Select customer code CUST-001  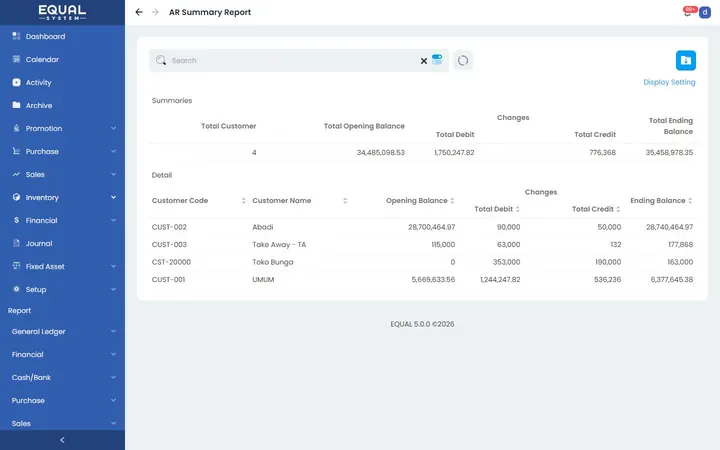pyautogui.click(x=169, y=279)
